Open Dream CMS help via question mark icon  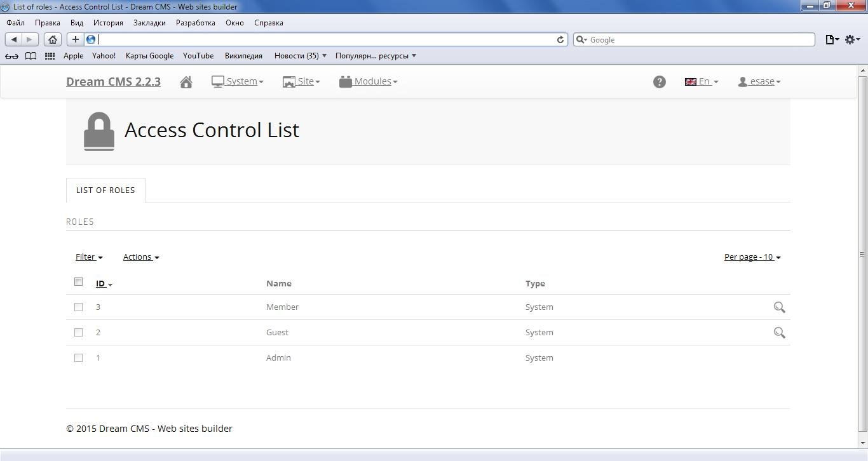click(x=659, y=81)
